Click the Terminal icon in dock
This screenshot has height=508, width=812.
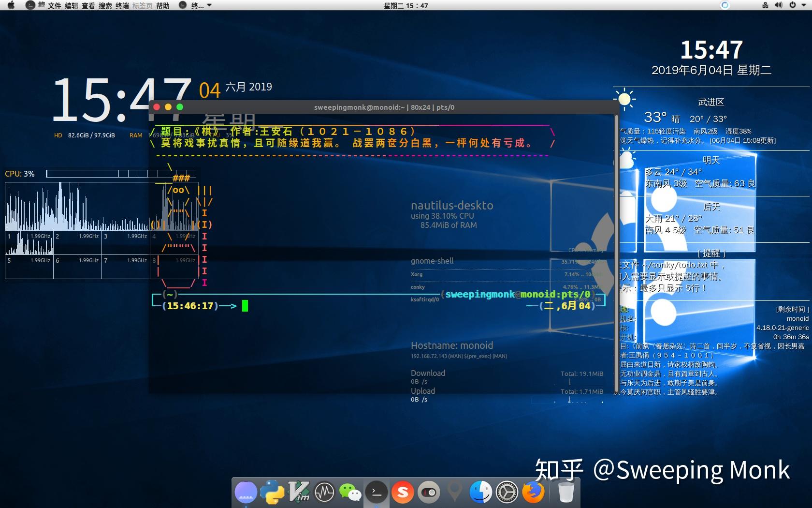[x=377, y=493]
